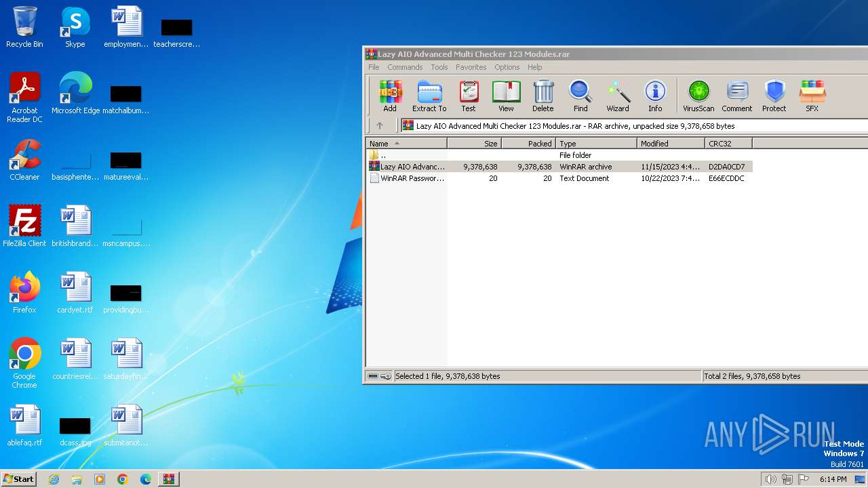Click the SFX toolbar icon
Screen dimensions: 868x488
(812, 96)
